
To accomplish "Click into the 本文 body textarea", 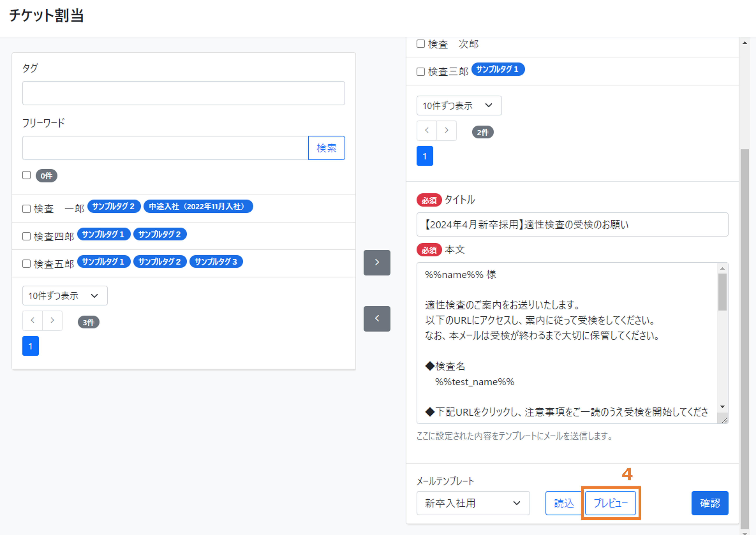I will [567, 343].
